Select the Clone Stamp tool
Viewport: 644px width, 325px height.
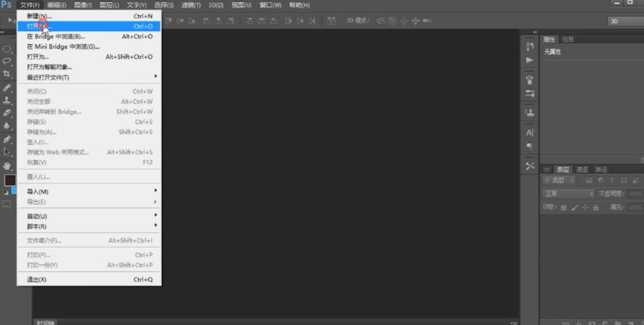pos(6,100)
